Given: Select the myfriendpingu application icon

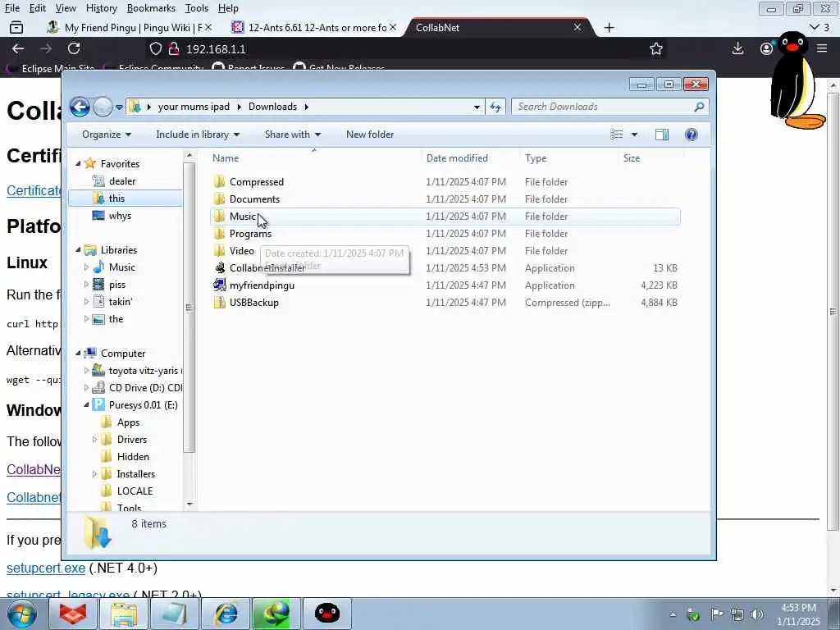Looking at the screenshot, I should pos(220,285).
